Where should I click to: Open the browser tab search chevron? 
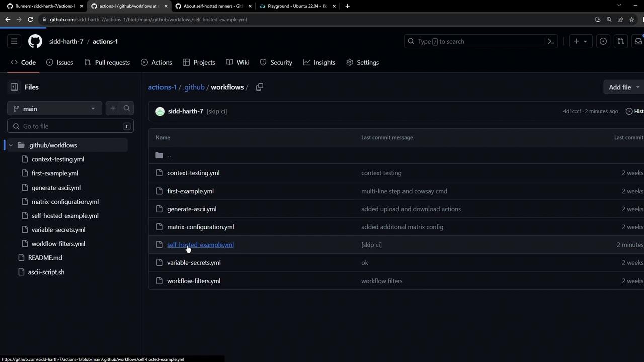[619, 5]
